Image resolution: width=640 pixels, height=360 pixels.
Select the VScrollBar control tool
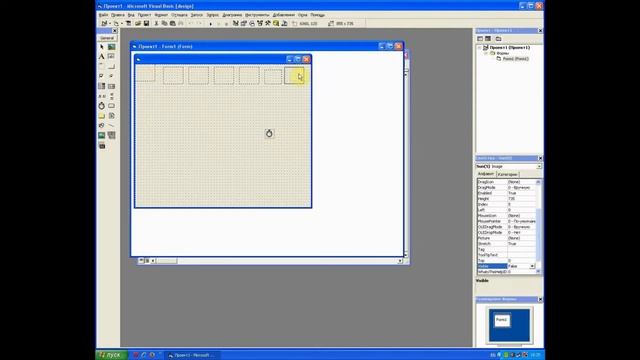(111, 96)
